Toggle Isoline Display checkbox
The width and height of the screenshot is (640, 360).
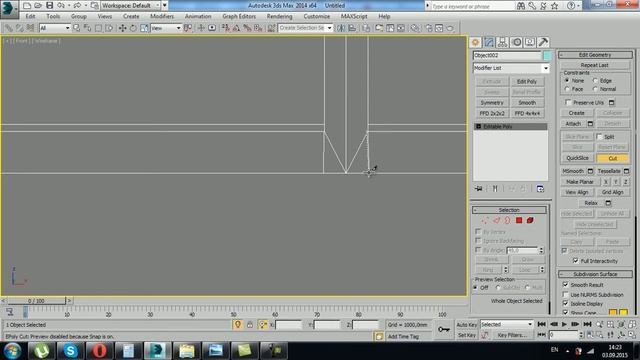[565, 303]
